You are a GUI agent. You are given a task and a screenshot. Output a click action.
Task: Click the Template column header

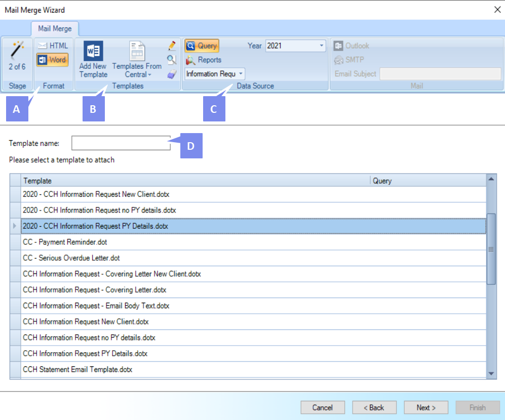click(x=196, y=181)
